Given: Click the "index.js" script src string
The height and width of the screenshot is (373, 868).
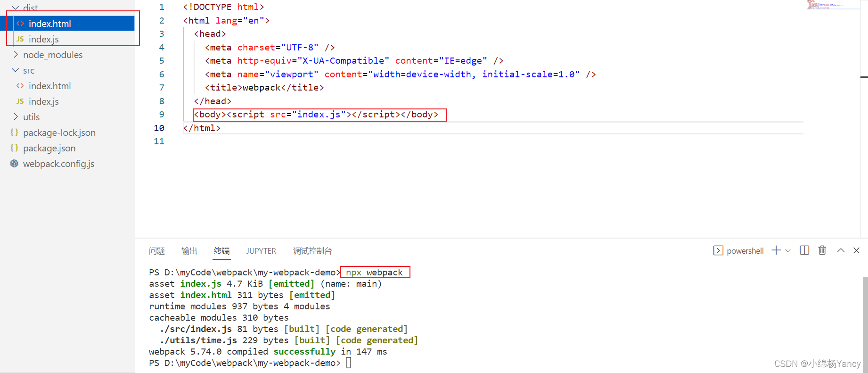Looking at the screenshot, I should pos(319,115).
